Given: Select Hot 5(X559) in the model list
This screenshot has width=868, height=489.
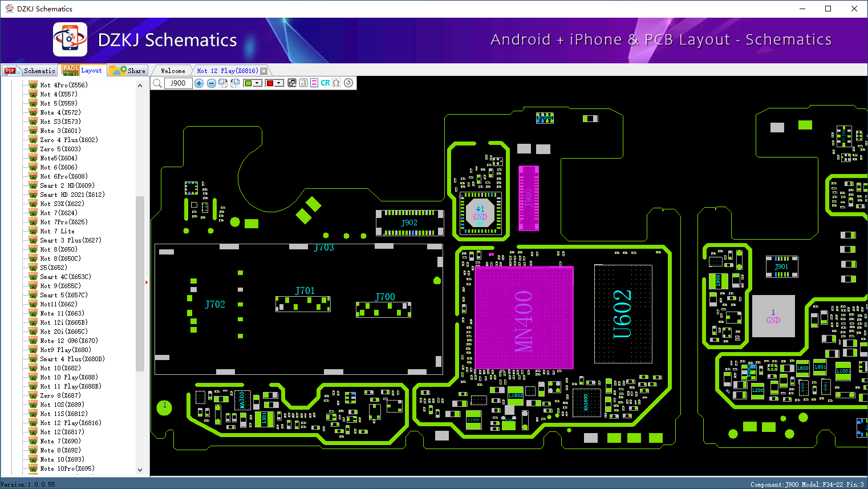Looking at the screenshot, I should click(59, 103).
